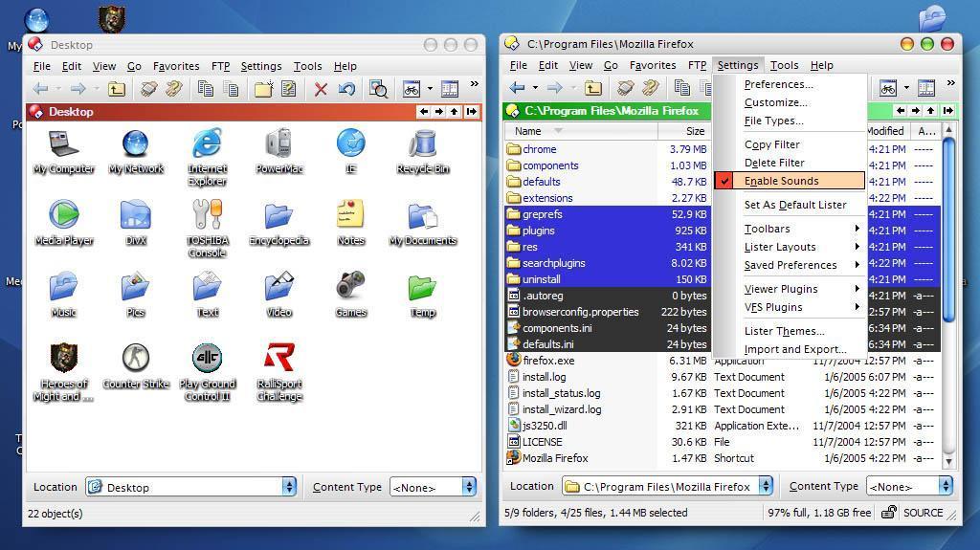This screenshot has width=980, height=550.
Task: Go up a folder in Firefox lister toolbar
Action: click(593, 87)
